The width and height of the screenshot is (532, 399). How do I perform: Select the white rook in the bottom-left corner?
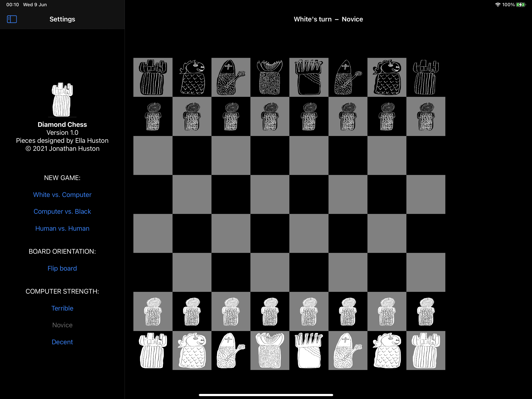[153, 350]
